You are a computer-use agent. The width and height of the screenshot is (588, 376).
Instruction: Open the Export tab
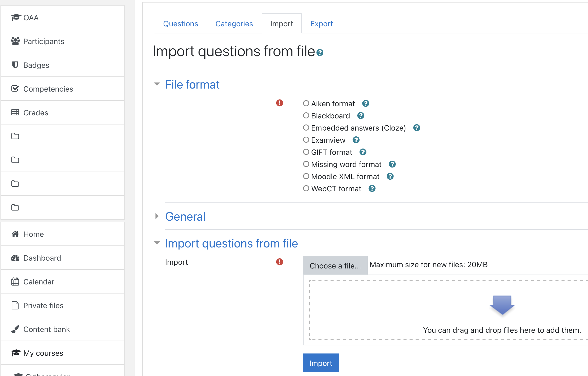point(321,24)
